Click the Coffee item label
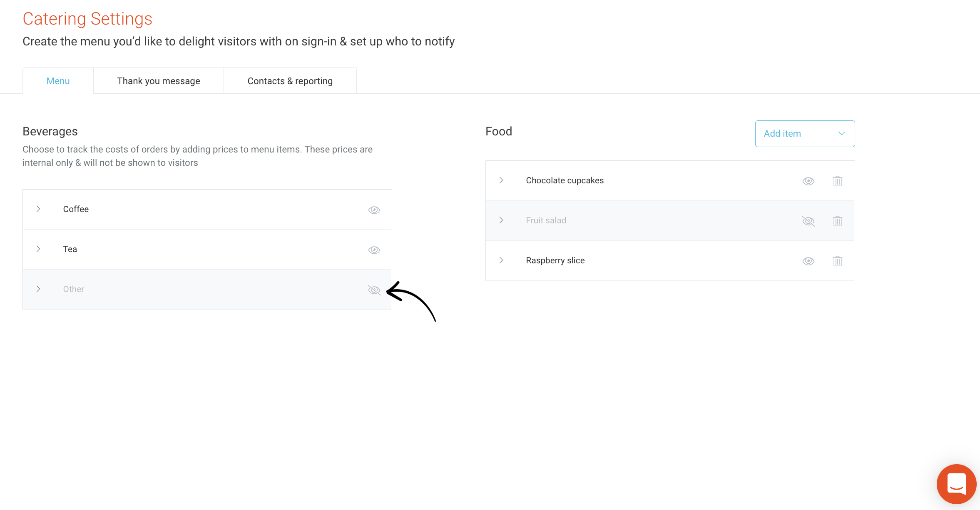 [x=76, y=209]
